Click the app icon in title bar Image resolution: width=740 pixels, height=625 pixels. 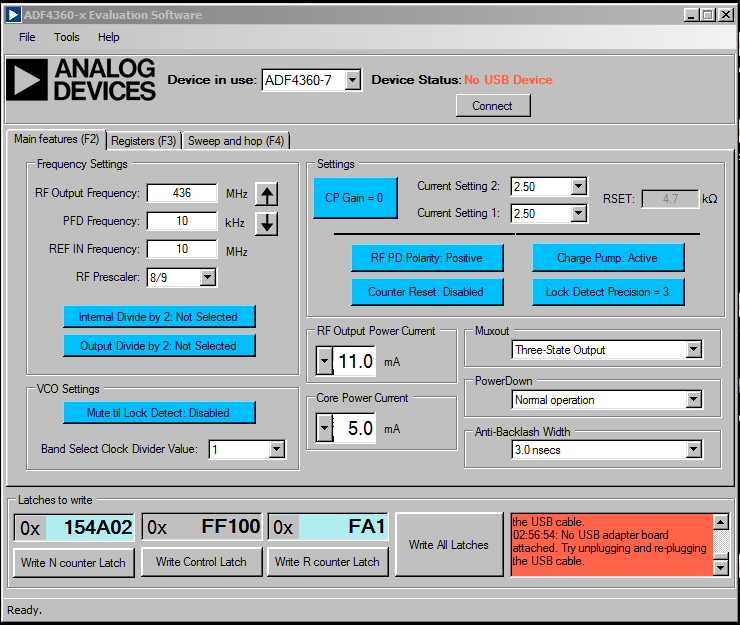pos(13,15)
